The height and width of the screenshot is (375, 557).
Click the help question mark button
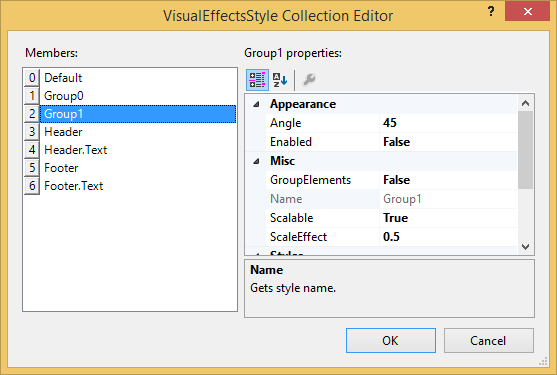tap(491, 11)
